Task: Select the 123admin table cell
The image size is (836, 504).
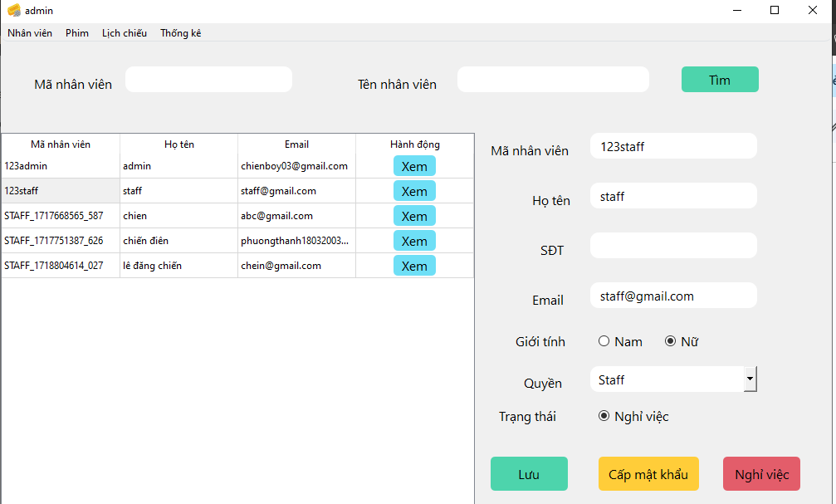Action: [x=61, y=166]
